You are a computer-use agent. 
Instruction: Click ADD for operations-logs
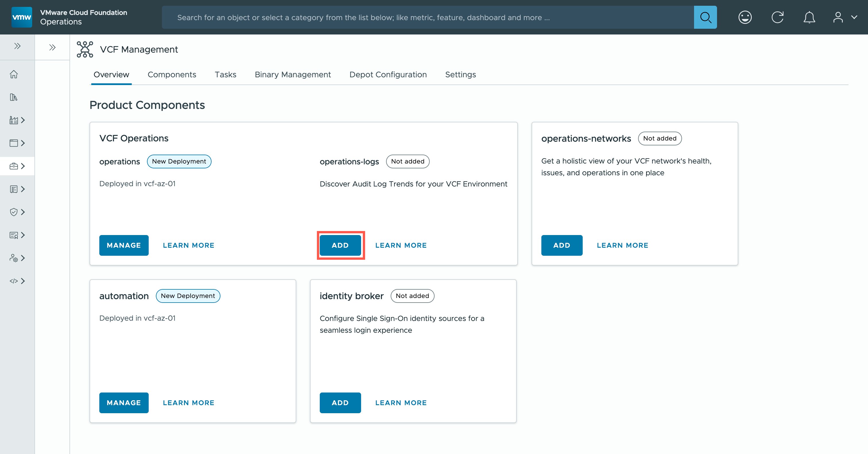click(340, 245)
